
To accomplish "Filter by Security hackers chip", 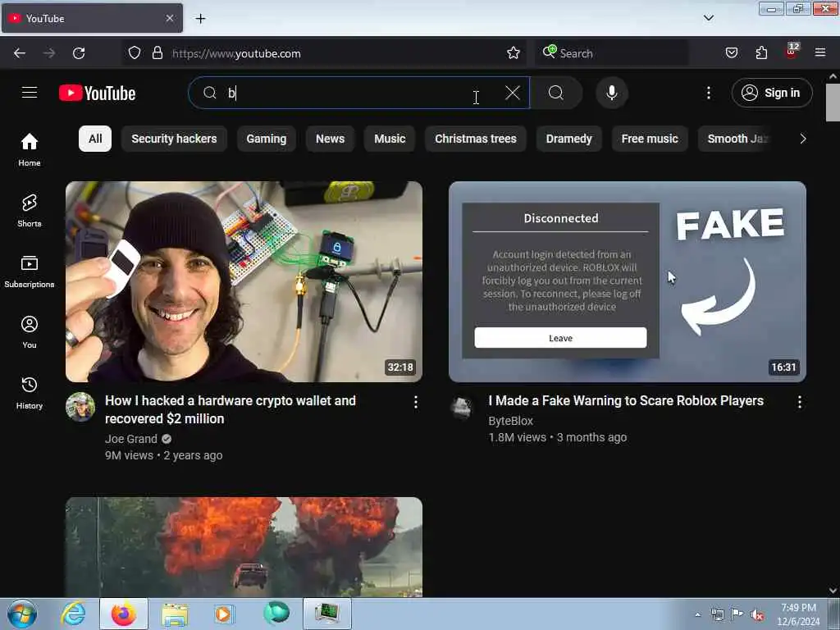I will pos(174,139).
